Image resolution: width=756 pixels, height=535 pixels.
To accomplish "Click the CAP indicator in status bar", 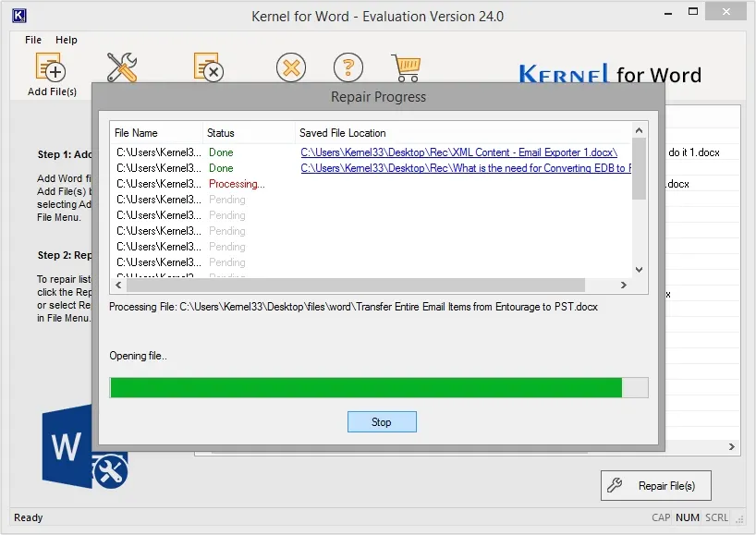I will (x=661, y=517).
